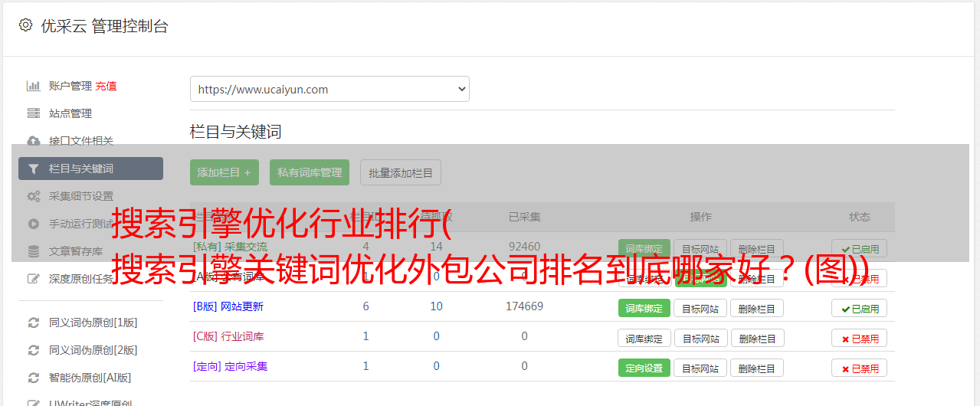Image resolution: width=980 pixels, height=406 pixels.
Task: Click the 已采集 column header
Action: [x=525, y=217]
